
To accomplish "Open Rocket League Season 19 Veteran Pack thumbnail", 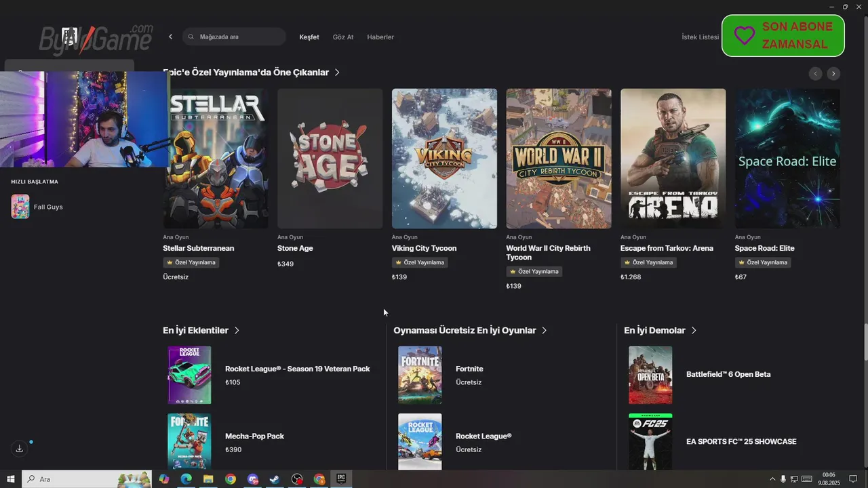I will [189, 375].
